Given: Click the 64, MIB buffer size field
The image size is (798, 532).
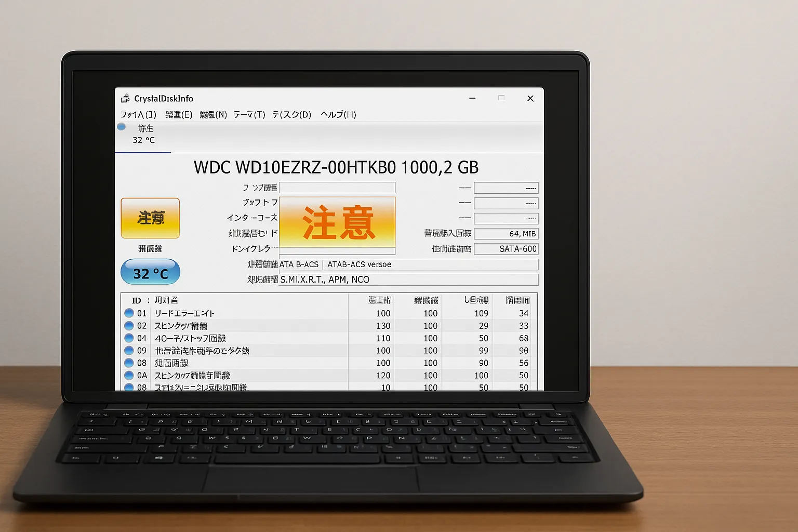Looking at the screenshot, I should (x=506, y=234).
